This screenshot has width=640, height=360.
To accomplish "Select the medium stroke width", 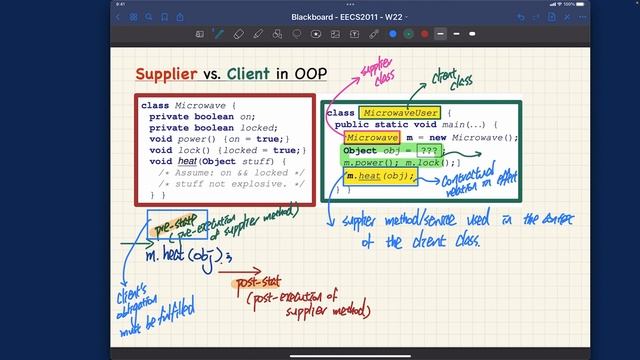I will [x=456, y=34].
